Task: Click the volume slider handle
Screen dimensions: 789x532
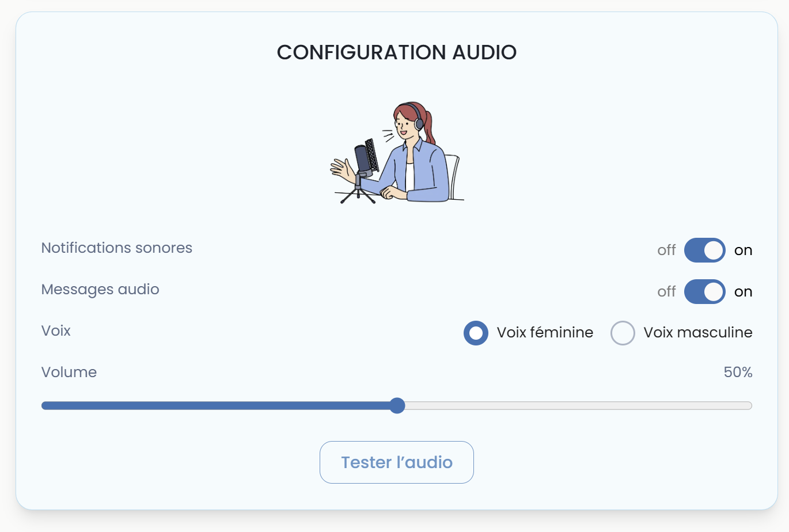Action: coord(397,406)
